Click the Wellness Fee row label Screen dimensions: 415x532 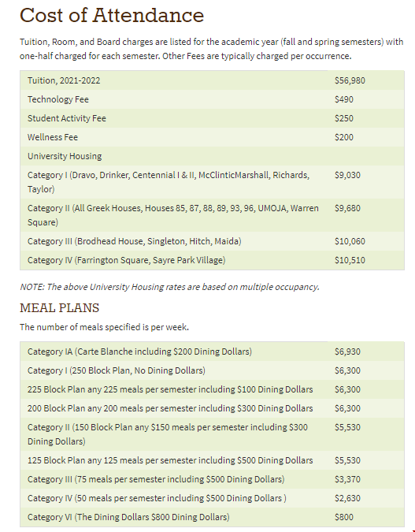[x=53, y=137]
